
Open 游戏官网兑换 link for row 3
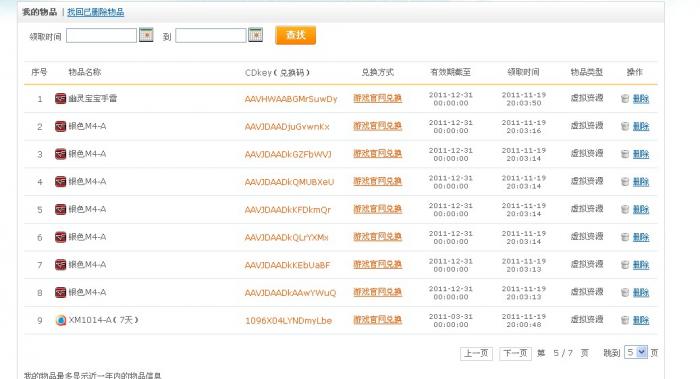(378, 154)
